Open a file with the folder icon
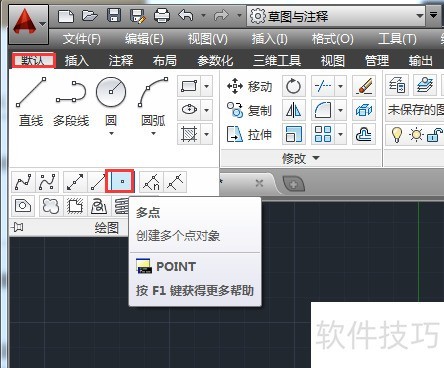 90,15
